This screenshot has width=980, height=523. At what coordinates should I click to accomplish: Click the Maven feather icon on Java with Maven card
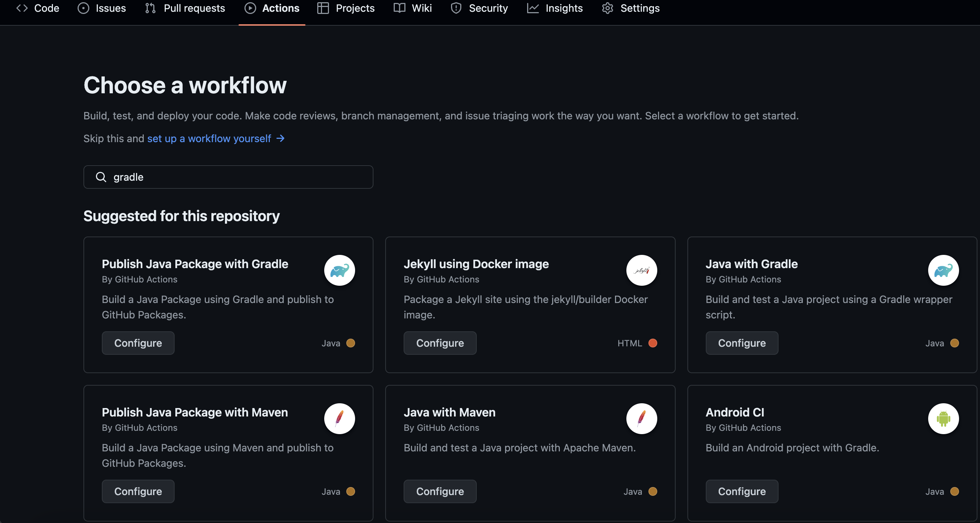click(641, 418)
